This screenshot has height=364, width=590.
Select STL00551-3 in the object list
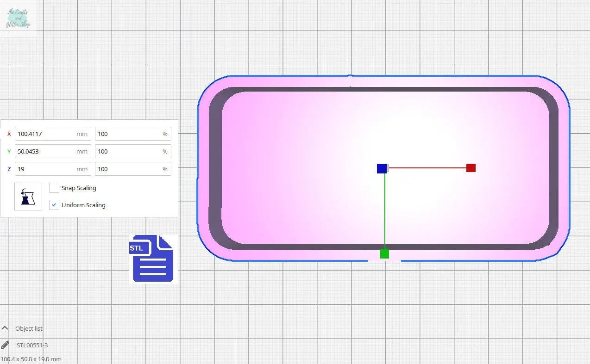click(x=32, y=345)
